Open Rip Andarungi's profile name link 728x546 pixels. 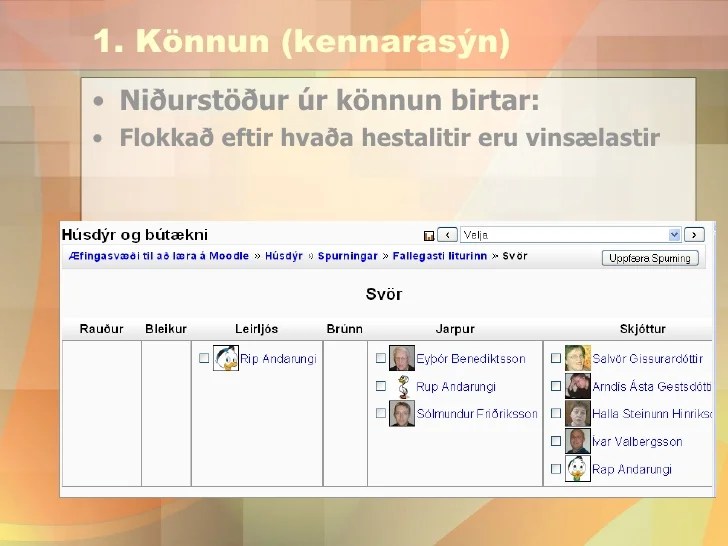(x=278, y=359)
